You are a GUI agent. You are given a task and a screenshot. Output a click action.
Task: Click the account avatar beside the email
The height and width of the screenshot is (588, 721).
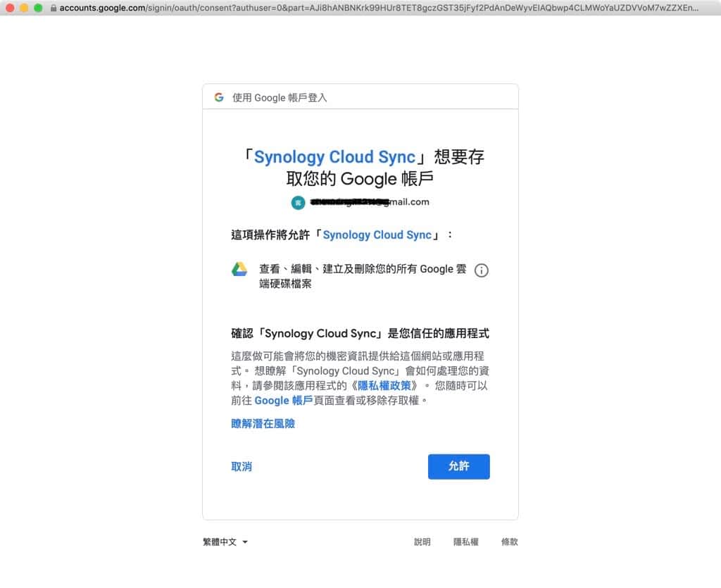298,202
